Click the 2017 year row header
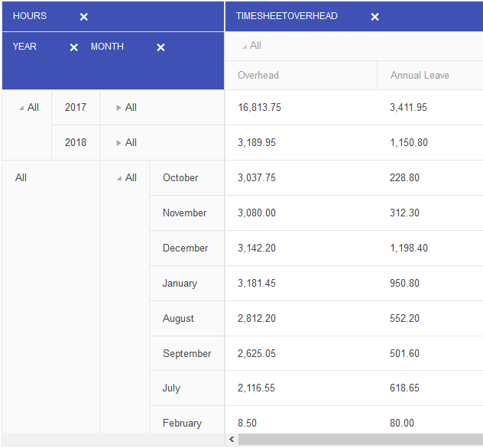 (76, 108)
